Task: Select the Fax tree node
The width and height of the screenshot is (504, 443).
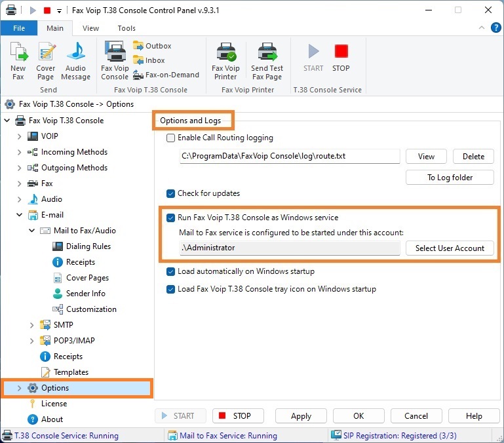Action: (47, 183)
